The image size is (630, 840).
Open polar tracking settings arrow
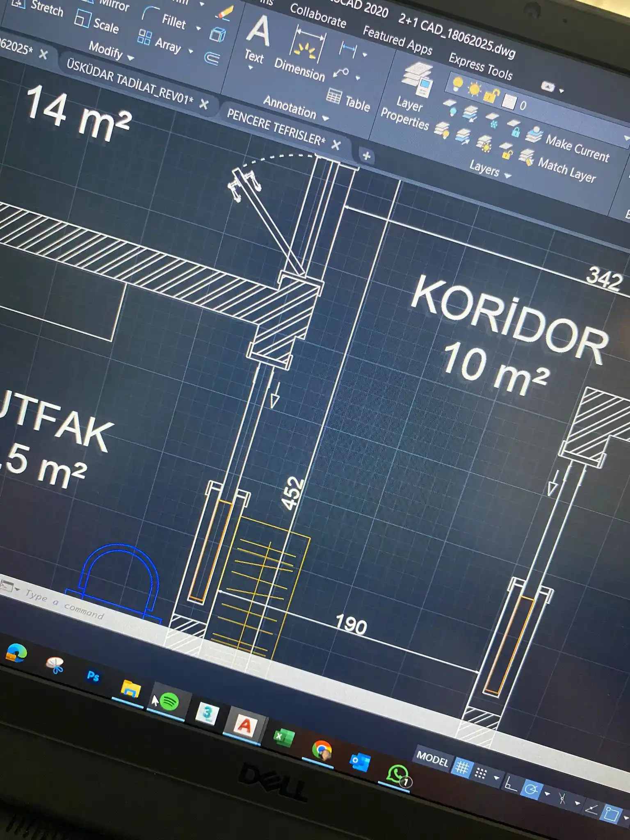(547, 794)
